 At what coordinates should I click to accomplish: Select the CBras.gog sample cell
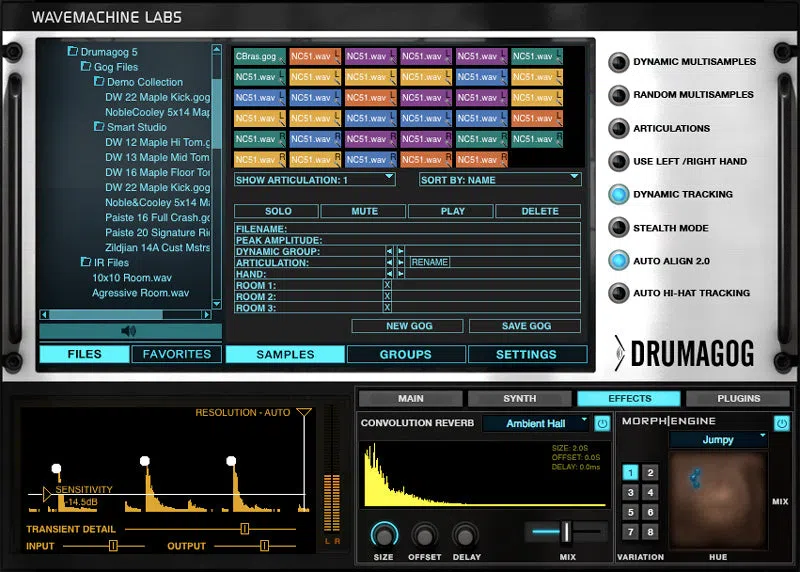(x=259, y=56)
